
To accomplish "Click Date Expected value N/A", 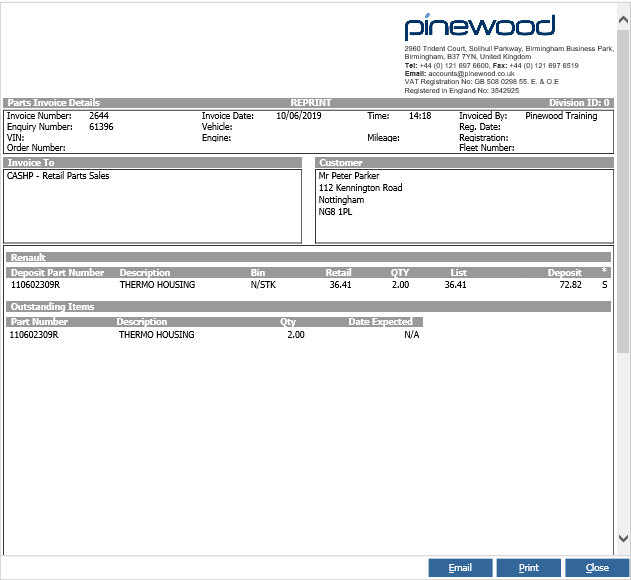I will (x=412, y=335).
